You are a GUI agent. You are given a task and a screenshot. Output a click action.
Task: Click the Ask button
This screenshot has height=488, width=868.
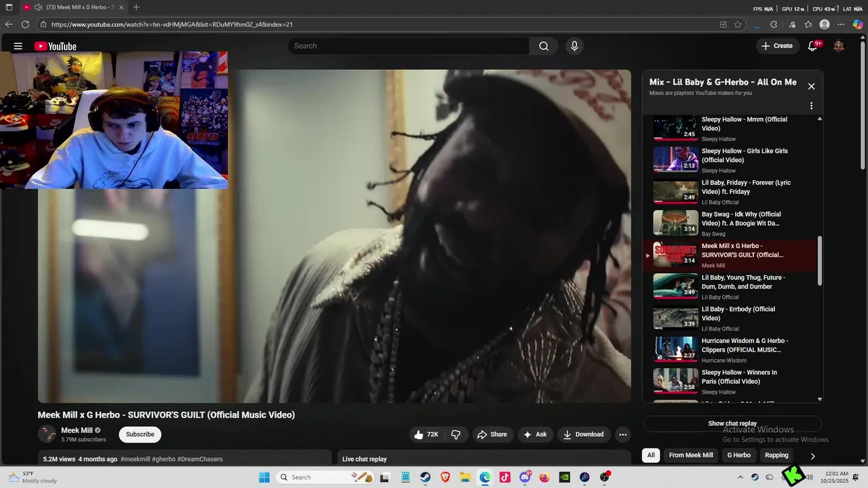pyautogui.click(x=535, y=434)
